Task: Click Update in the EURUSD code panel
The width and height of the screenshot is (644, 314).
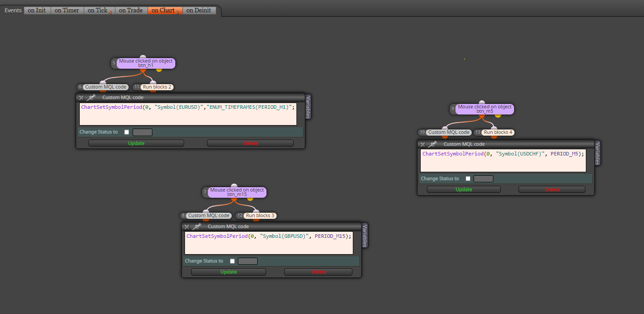Action: 136,143
